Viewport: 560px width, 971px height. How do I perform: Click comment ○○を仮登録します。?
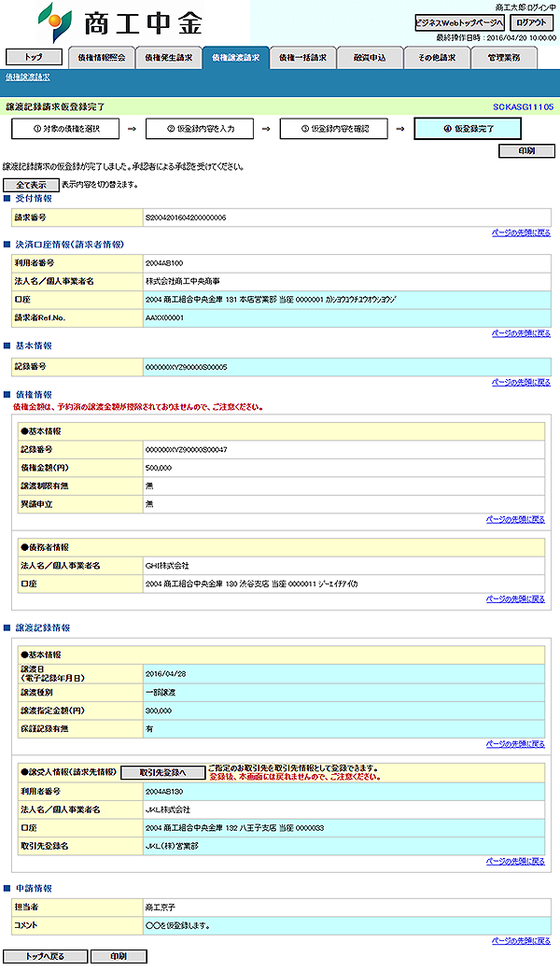coord(177,926)
